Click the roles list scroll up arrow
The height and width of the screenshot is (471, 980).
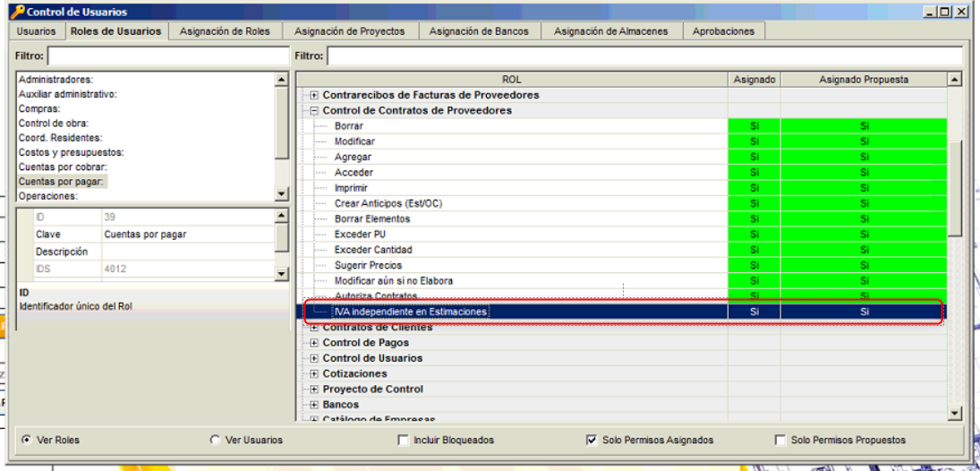click(281, 80)
